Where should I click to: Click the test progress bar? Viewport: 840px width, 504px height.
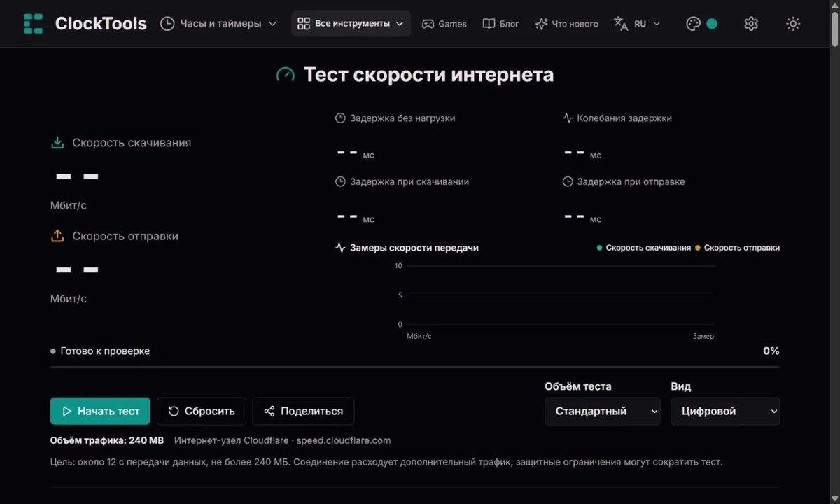(x=415, y=367)
